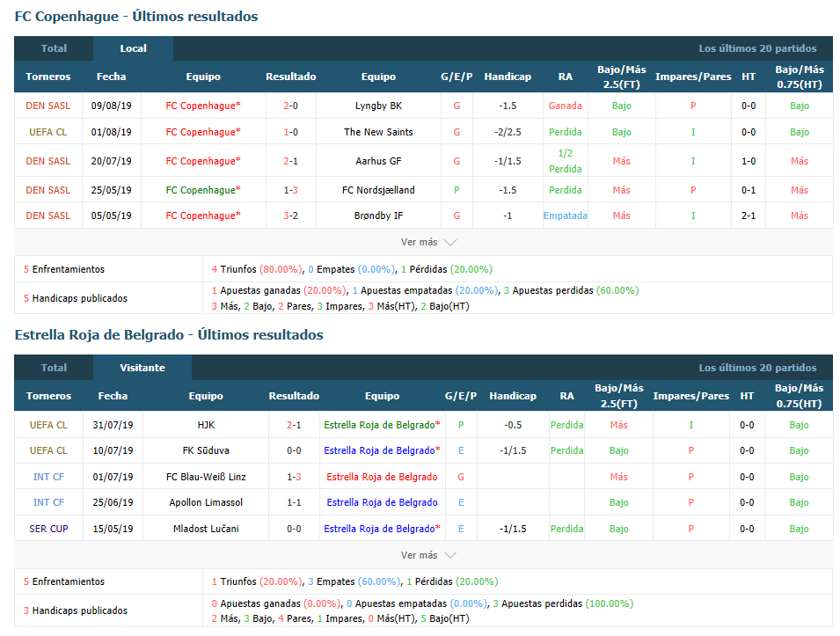Viewport: 840px width, 636px height.
Task: Click the date '15/05/19'
Action: [x=113, y=529]
